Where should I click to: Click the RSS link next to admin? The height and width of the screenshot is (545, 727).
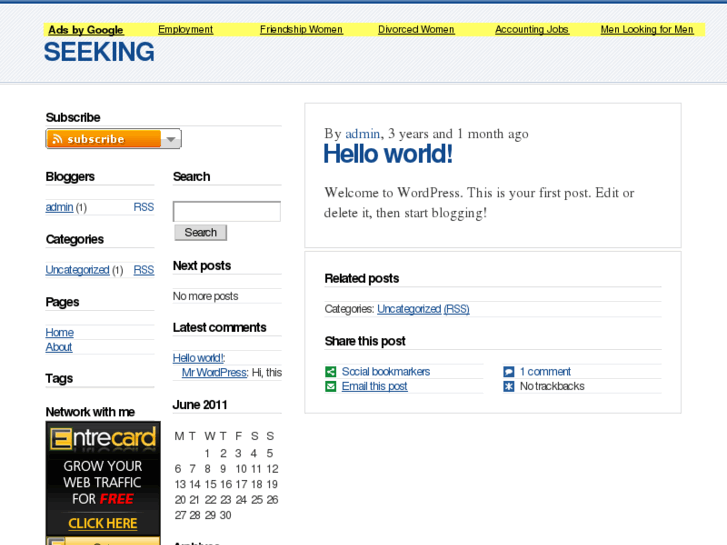[144, 207]
